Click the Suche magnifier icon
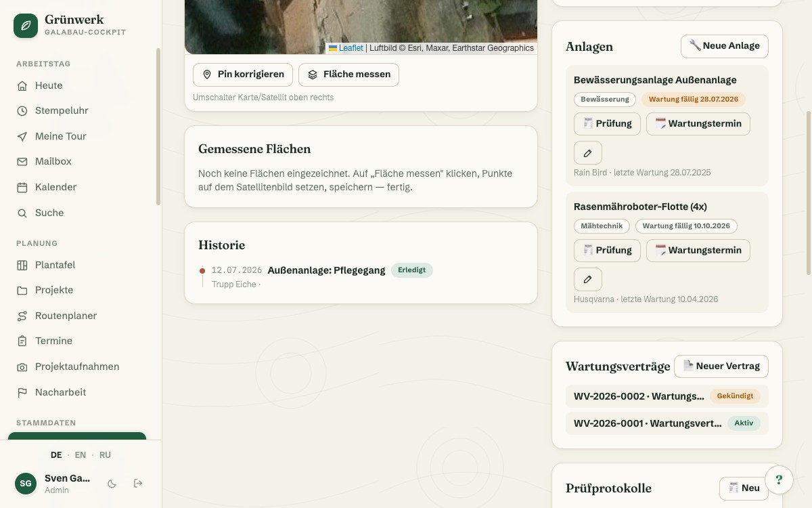Viewport: 812px width, 508px height. point(22,213)
